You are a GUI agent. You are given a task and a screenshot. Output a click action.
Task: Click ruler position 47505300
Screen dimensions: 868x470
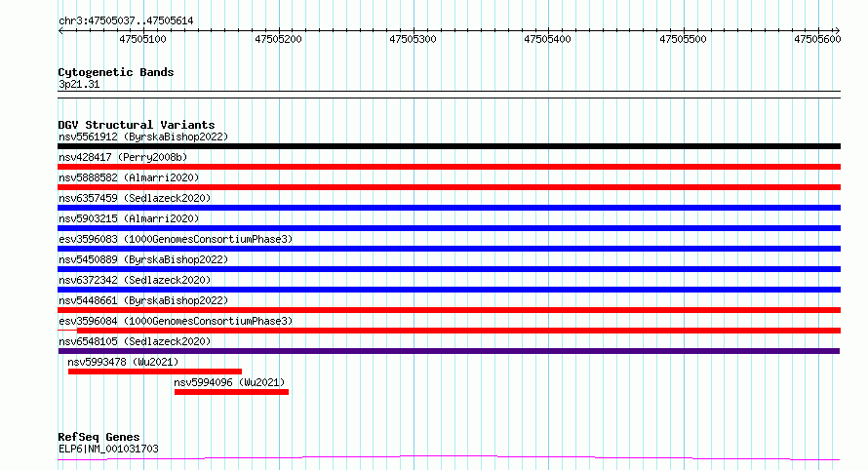click(413, 39)
